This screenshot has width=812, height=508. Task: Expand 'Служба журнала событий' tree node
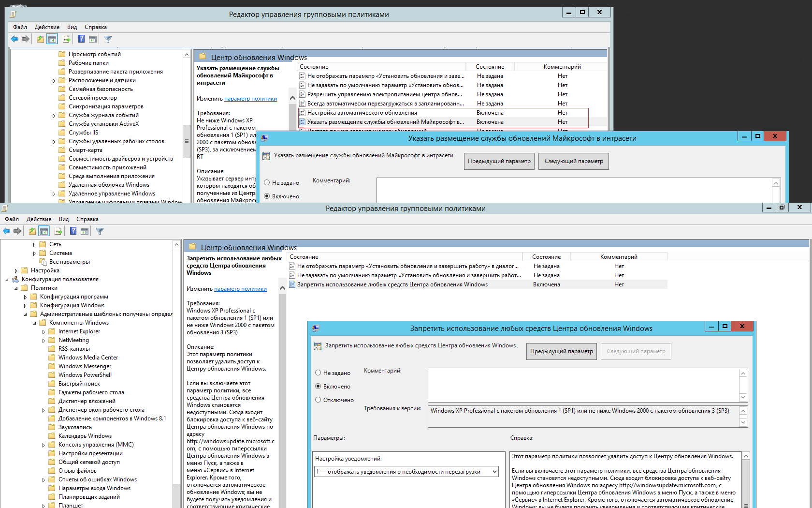[x=54, y=116]
